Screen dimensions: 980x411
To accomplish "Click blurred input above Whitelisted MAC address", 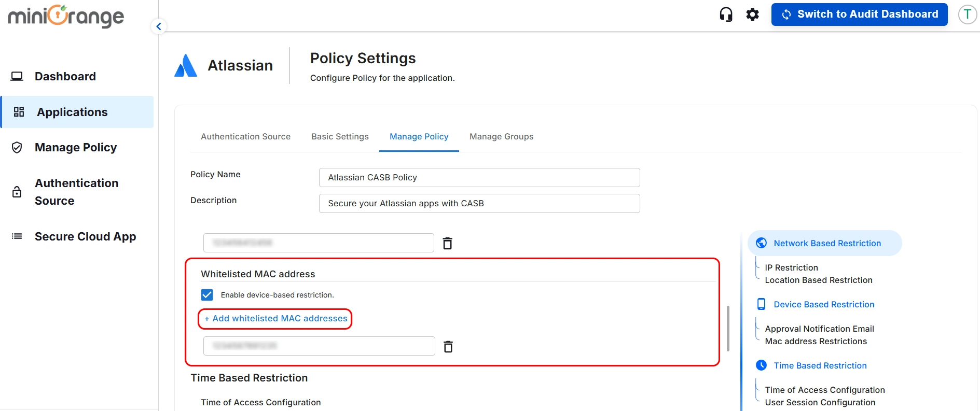I will coord(319,243).
